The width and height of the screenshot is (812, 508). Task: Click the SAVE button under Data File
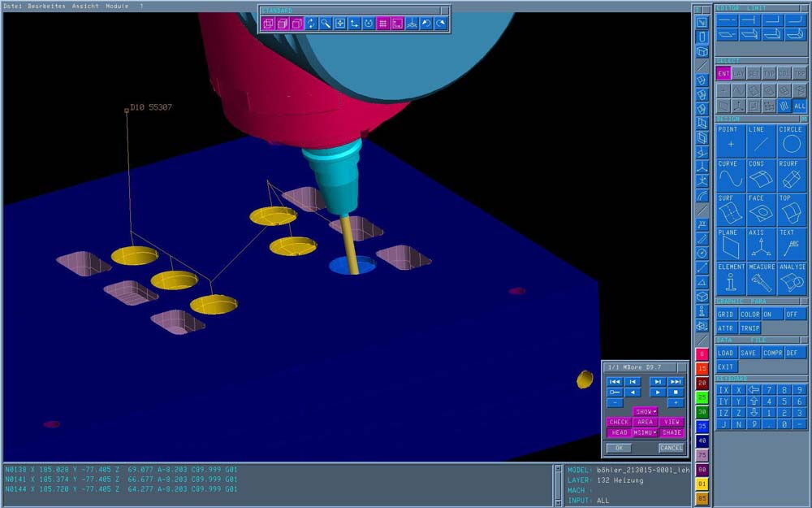coord(749,353)
